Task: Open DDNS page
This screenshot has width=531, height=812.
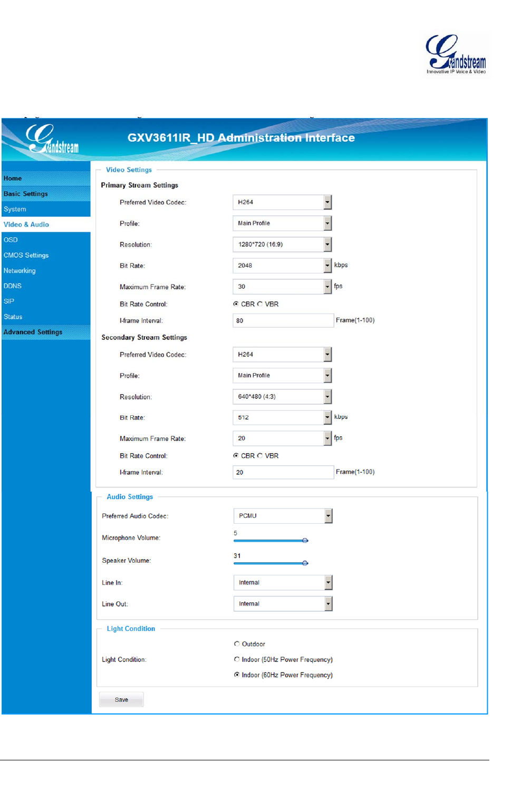Action: pos(46,286)
